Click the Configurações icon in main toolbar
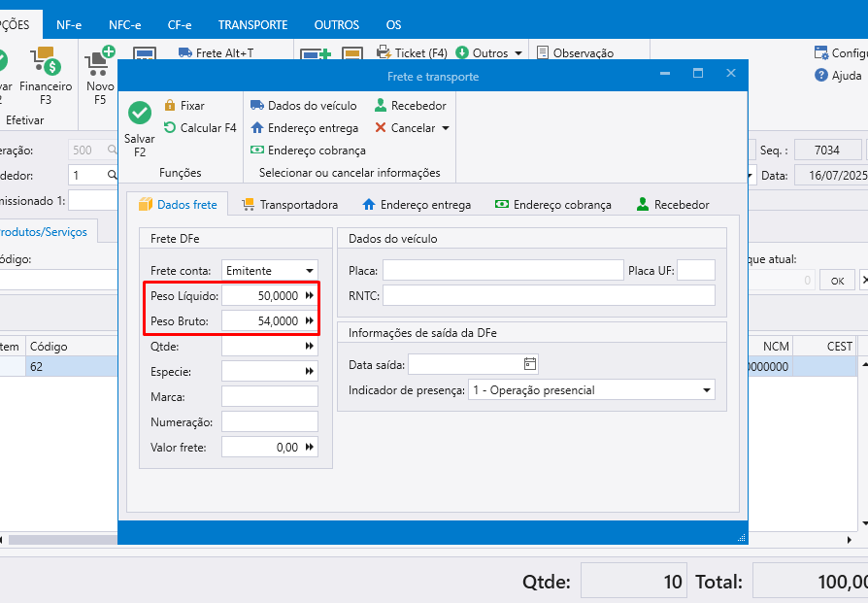The height and width of the screenshot is (603, 868). (821, 52)
